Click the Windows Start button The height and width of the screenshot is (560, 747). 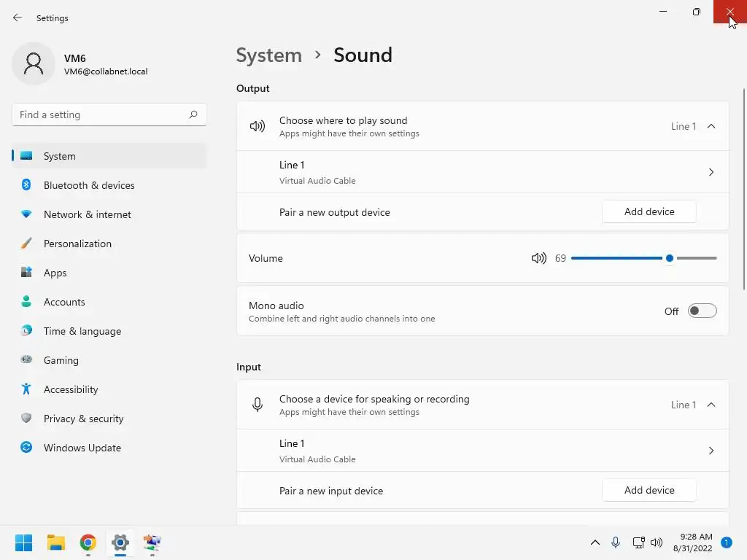pos(24,542)
